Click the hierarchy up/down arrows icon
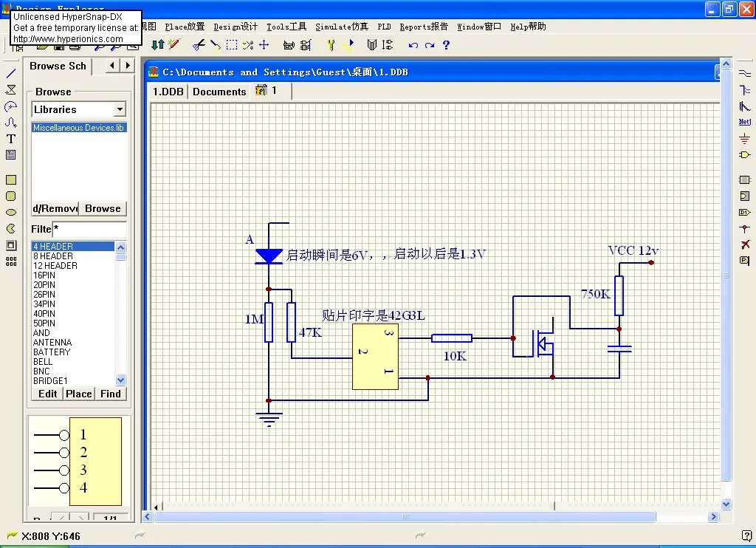Image resolution: width=756 pixels, height=548 pixels. [x=158, y=45]
